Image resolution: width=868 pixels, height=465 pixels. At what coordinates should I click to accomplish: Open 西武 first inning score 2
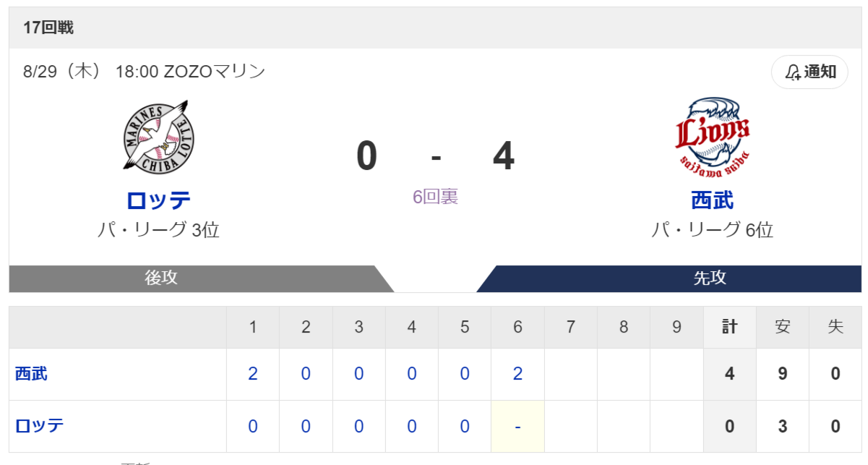pos(253,374)
